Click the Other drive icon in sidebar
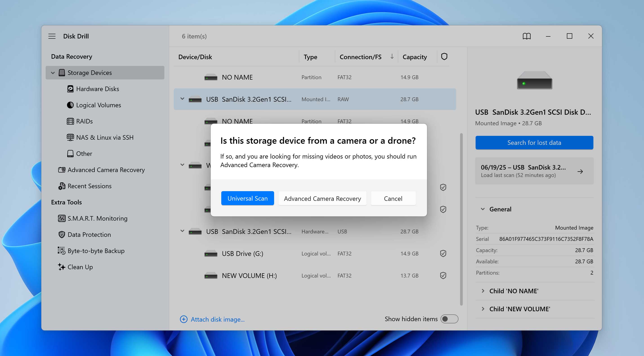The image size is (644, 356). (70, 154)
